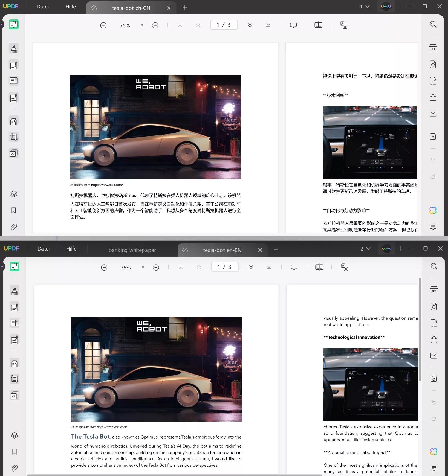This screenshot has height=476, width=448.
Task: Open the search panel
Action: 433,25
